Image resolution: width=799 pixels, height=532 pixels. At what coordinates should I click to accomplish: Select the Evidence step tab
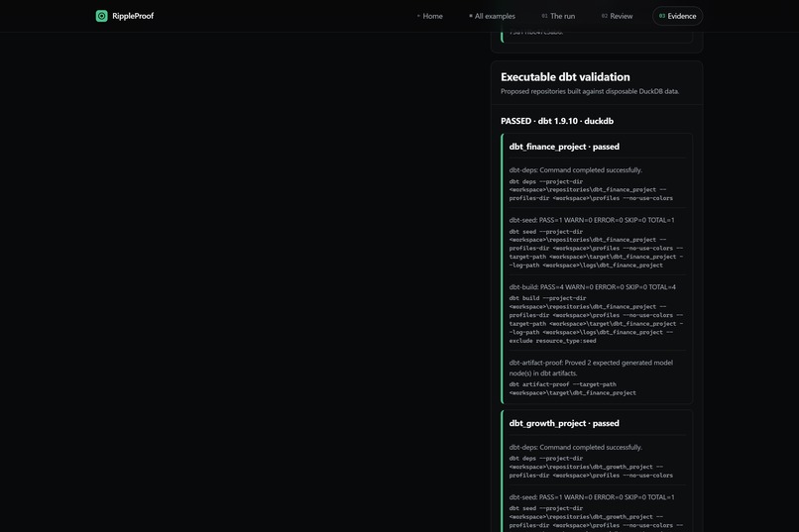click(x=678, y=16)
